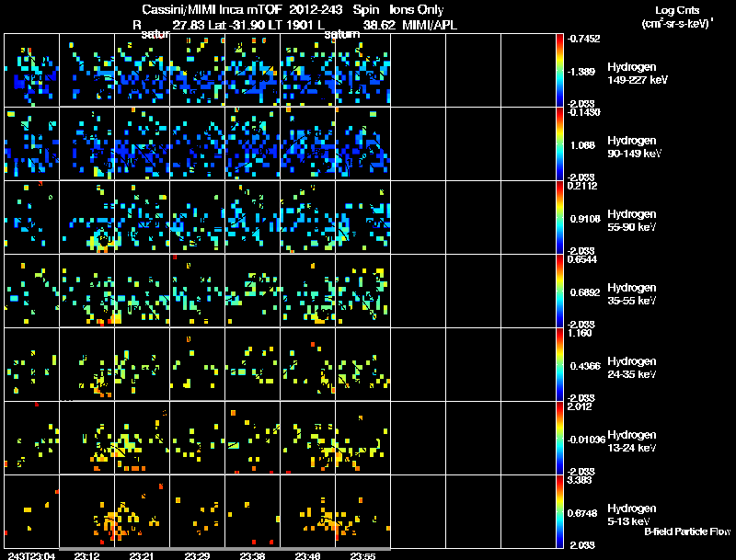
Task: Click the '0.6748' colorbar value
Action: click(x=582, y=514)
